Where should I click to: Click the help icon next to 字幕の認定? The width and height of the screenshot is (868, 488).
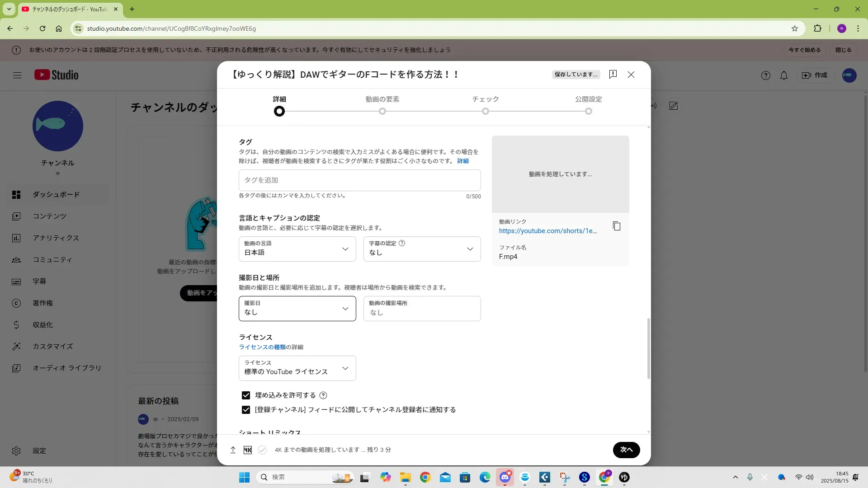coord(402,243)
